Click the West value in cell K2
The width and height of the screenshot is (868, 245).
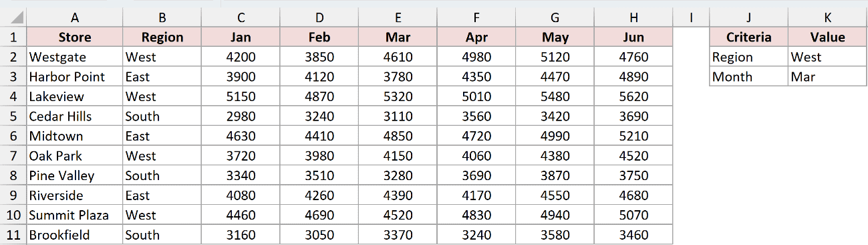(827, 57)
